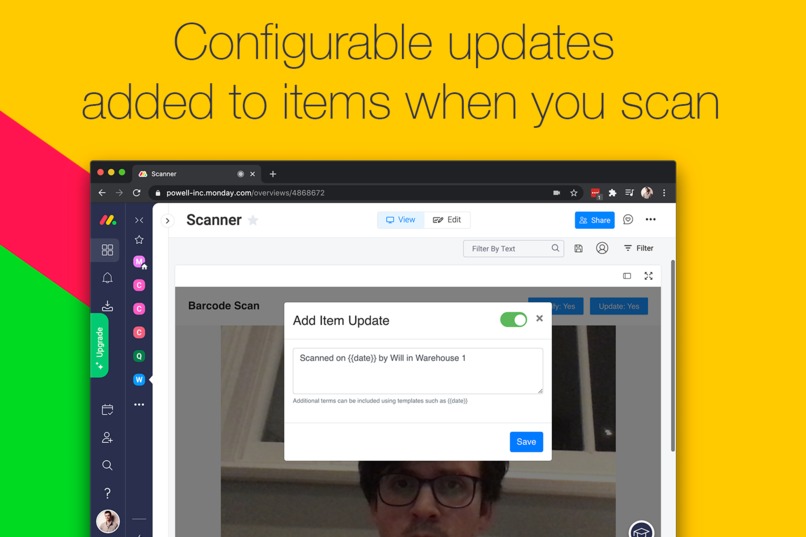Click the browser address bar URL

coord(245,193)
